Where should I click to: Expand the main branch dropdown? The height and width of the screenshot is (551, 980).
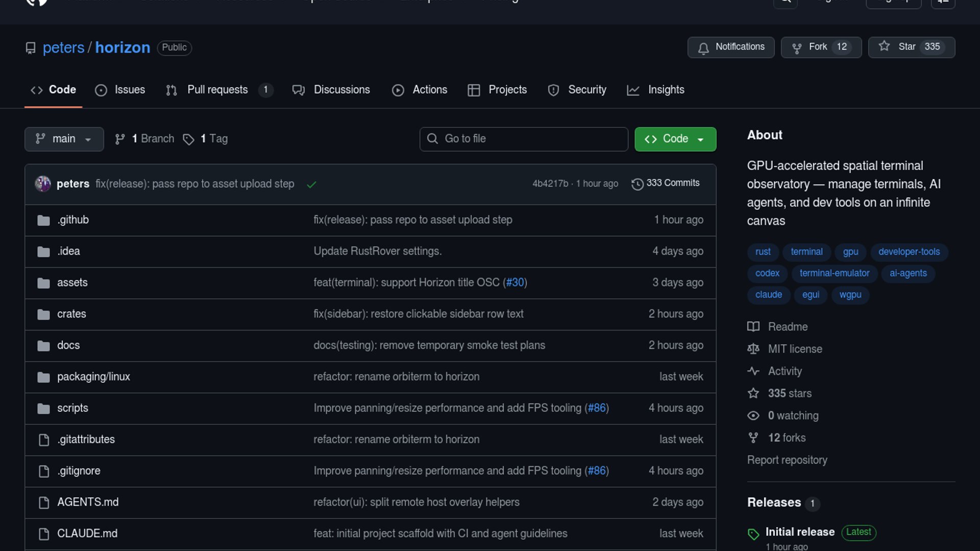tap(64, 139)
